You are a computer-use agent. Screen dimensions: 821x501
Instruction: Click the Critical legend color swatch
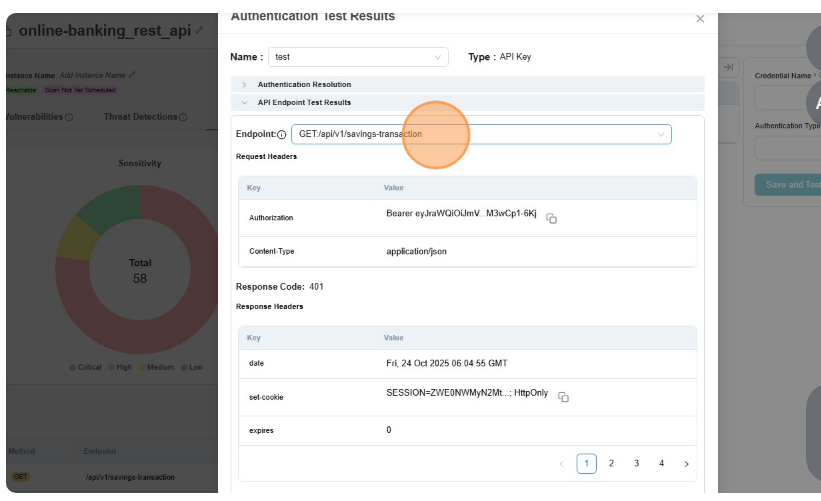pyautogui.click(x=72, y=367)
